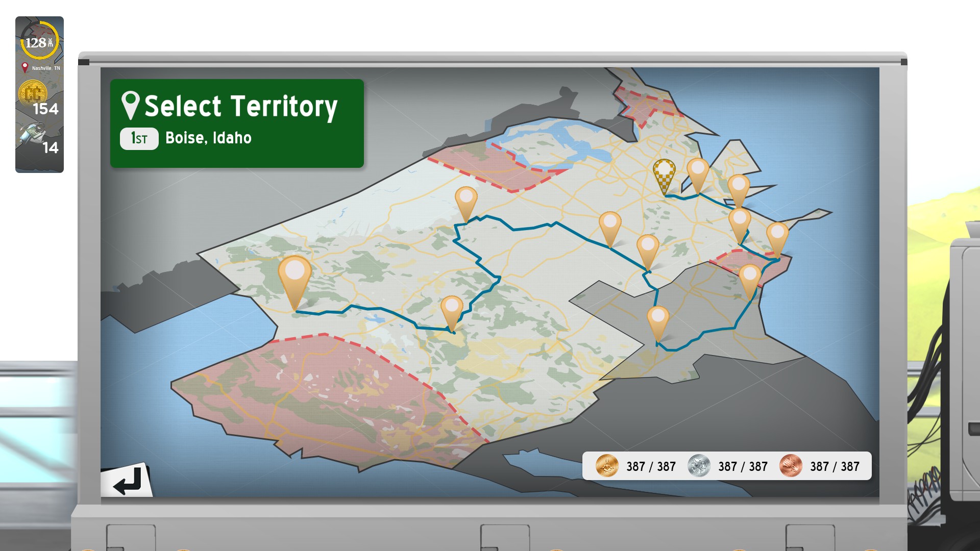Click the silver medal counter icon
The height and width of the screenshot is (551, 980).
(x=699, y=466)
